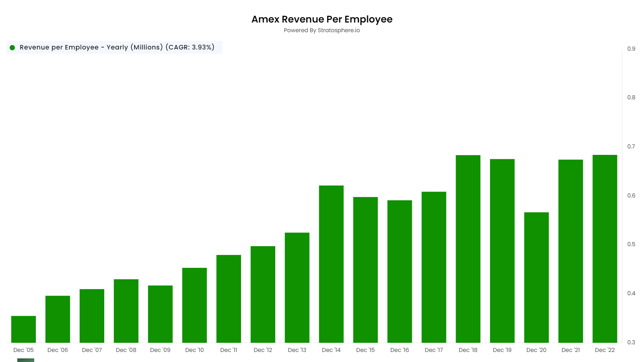The height and width of the screenshot is (362, 644).
Task: Open the Powered By Stratosphere.io link
Action: [x=322, y=30]
